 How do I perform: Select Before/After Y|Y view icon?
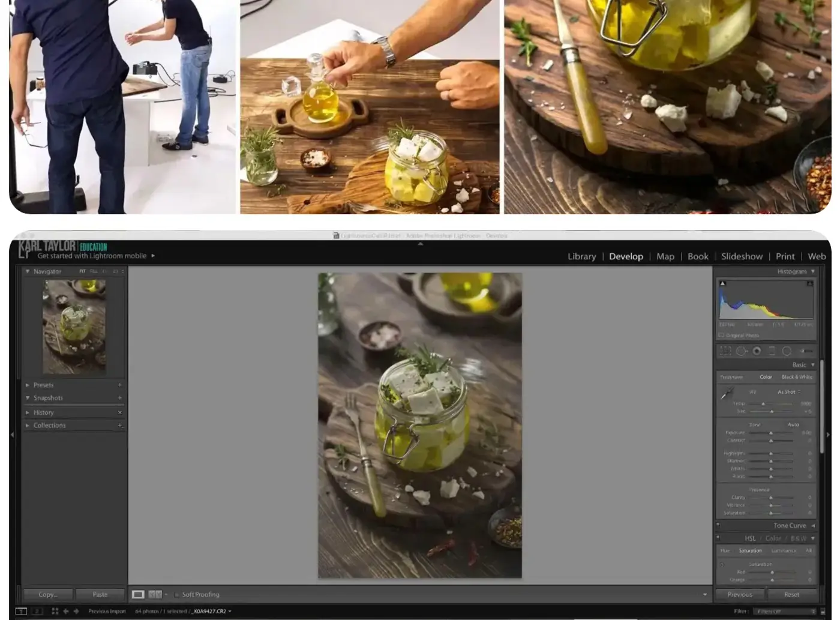pyautogui.click(x=155, y=594)
